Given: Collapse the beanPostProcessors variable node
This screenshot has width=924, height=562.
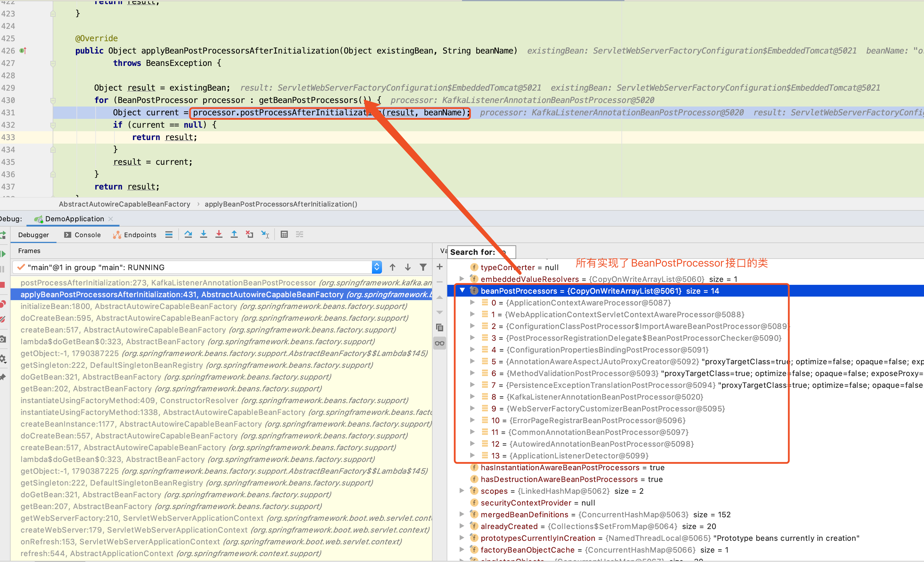Looking at the screenshot, I should 462,290.
